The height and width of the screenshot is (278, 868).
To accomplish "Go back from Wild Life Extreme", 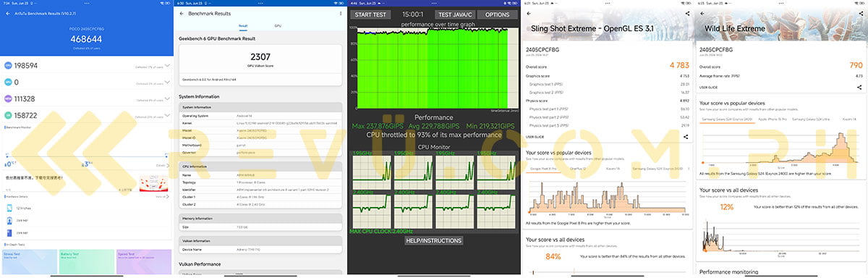I will [702, 14].
